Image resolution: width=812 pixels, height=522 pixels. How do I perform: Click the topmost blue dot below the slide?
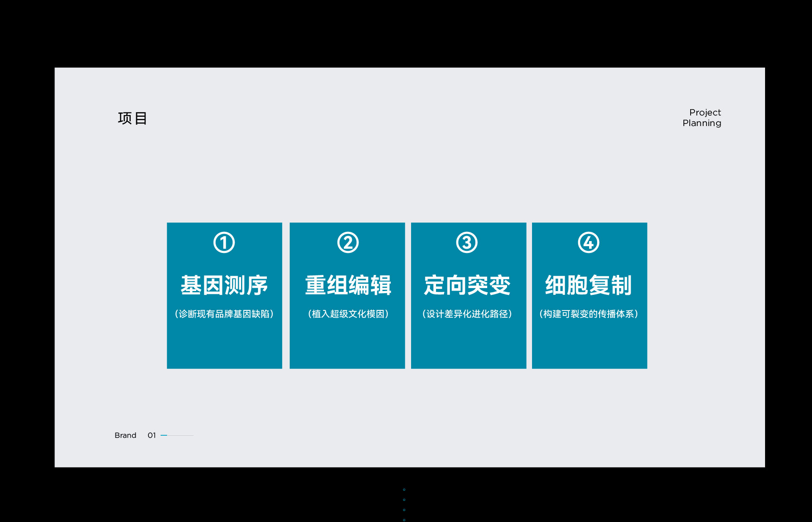(404, 489)
